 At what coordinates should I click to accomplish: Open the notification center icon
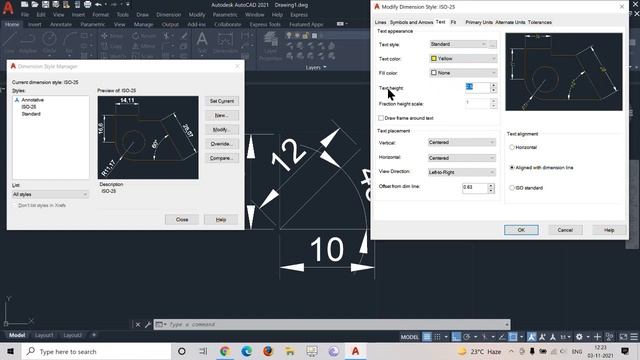624,351
